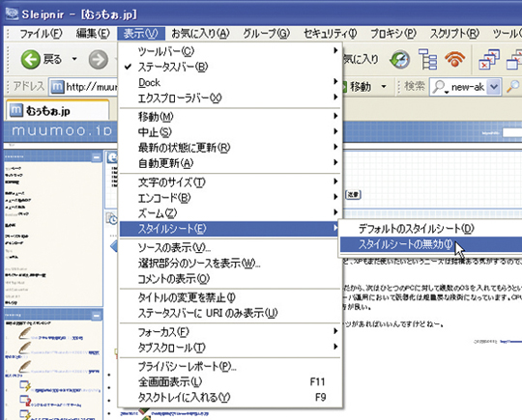This screenshot has height=420, width=522.
Task: Expand the 最新の状態に更新(R) submenu
Action: [x=230, y=148]
